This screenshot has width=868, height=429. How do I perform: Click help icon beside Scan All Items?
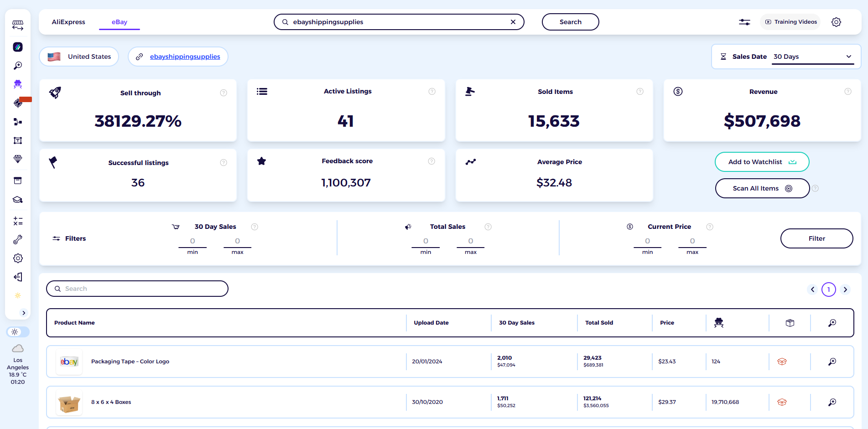point(815,188)
